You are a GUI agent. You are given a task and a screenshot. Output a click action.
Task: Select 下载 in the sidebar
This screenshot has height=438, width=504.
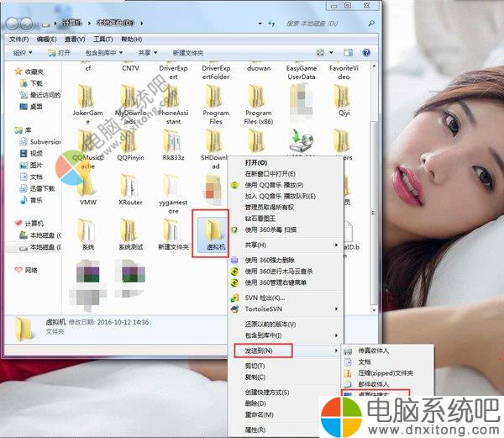click(31, 83)
